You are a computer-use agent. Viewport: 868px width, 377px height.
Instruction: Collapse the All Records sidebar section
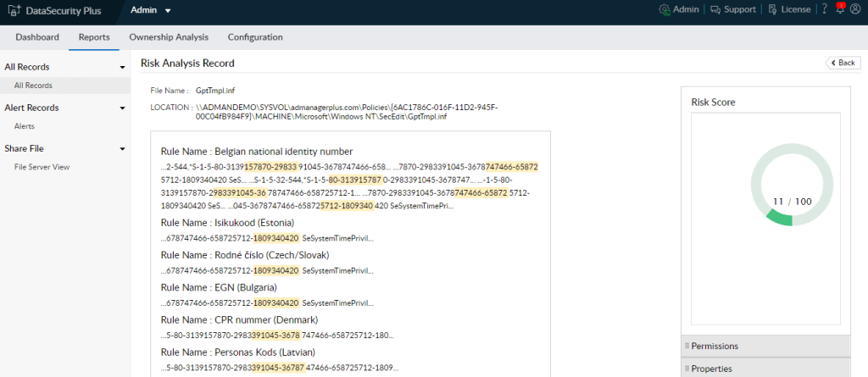coord(123,67)
